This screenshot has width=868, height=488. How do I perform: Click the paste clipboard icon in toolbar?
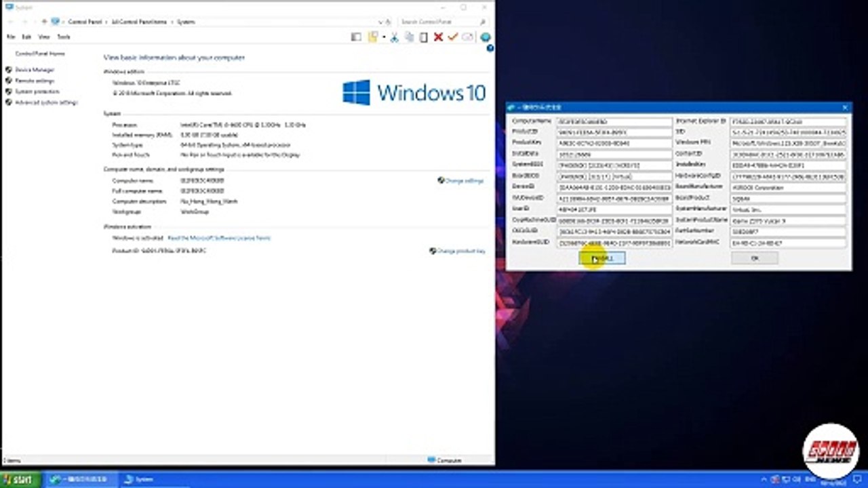click(424, 37)
